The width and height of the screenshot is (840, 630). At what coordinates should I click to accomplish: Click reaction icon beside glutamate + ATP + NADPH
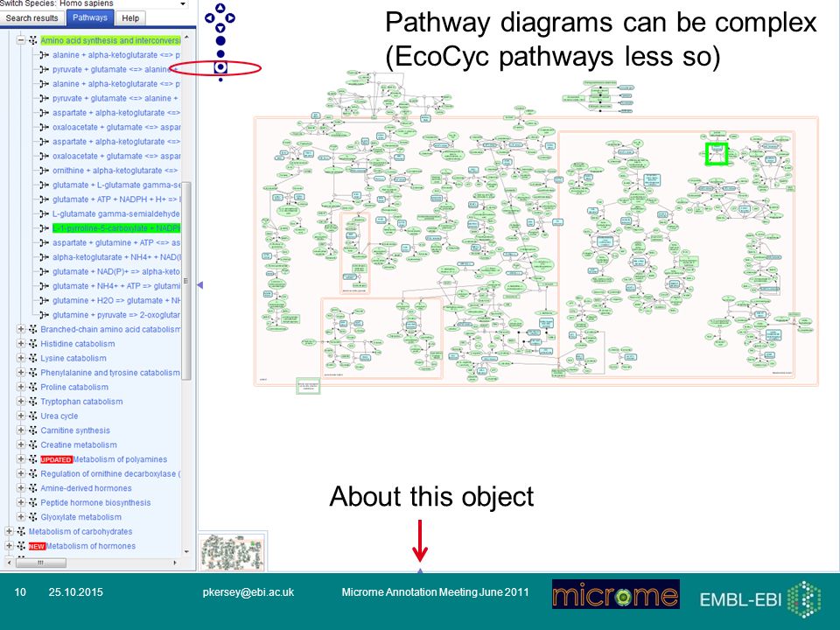(x=45, y=199)
